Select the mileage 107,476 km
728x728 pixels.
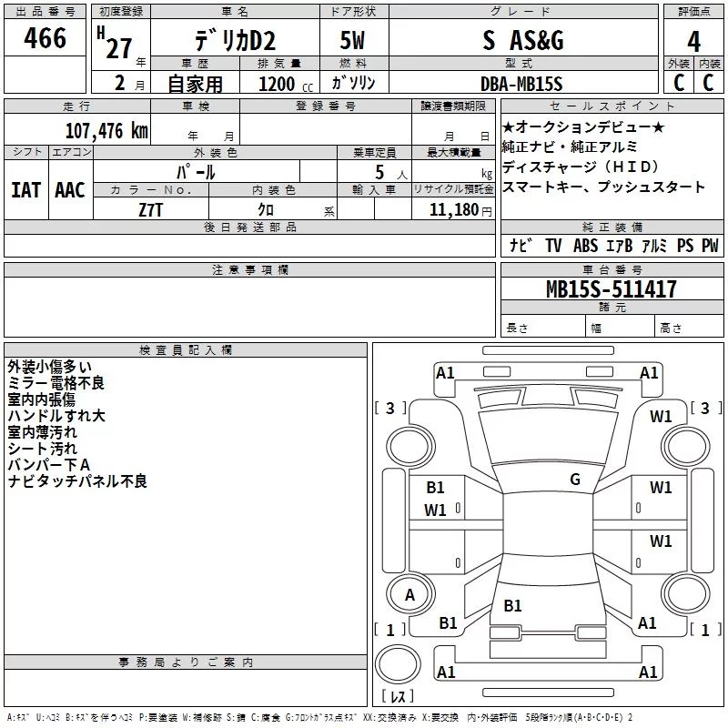[x=106, y=131]
